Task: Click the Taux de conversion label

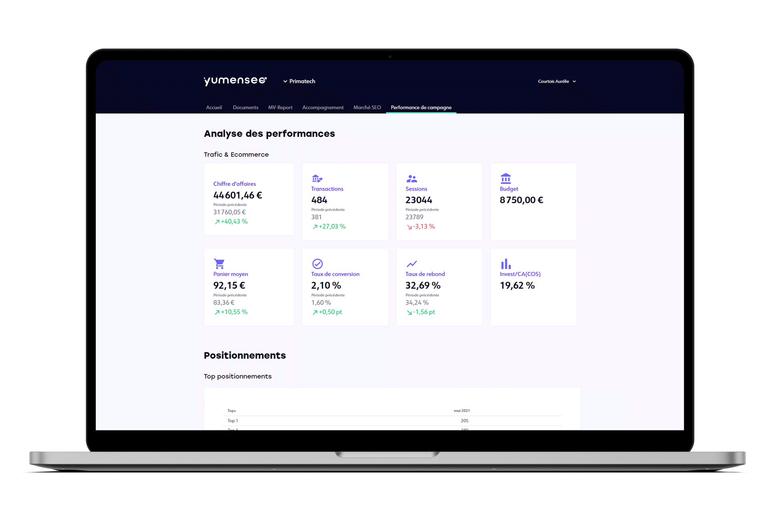Action: click(x=335, y=274)
